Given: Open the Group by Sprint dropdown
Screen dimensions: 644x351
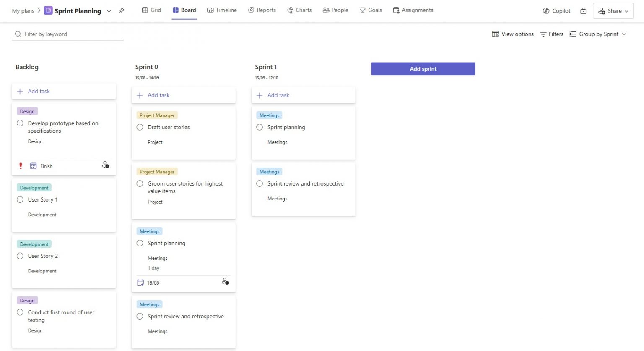Looking at the screenshot, I should click(598, 34).
